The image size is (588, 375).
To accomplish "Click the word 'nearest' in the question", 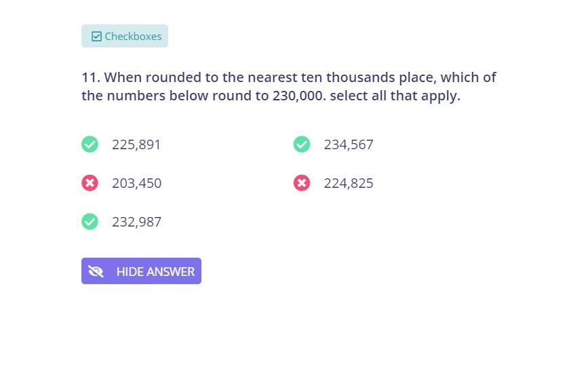I will coord(272,77).
